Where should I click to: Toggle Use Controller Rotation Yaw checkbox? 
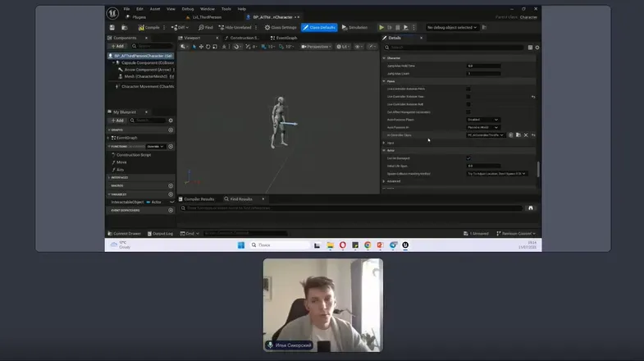coord(468,97)
